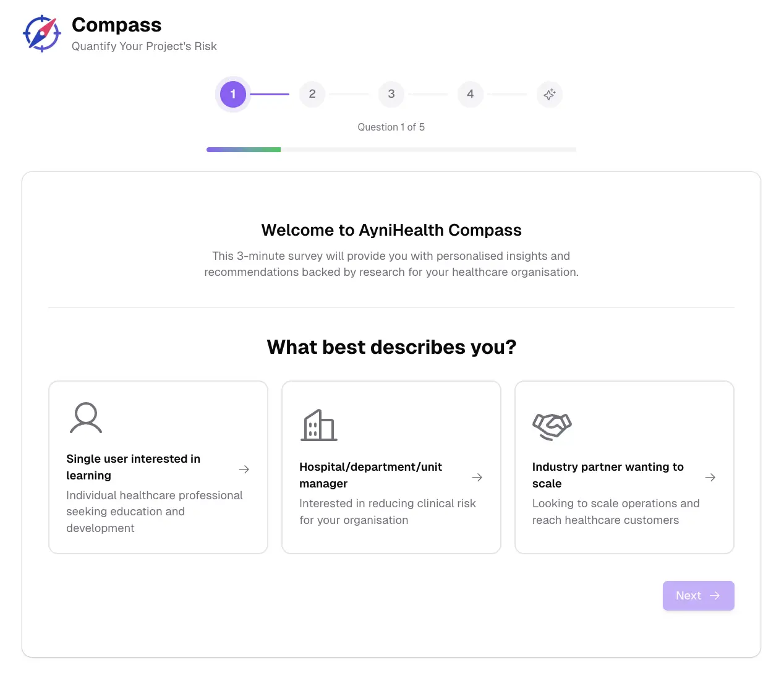Click the Compass title heading

[116, 25]
